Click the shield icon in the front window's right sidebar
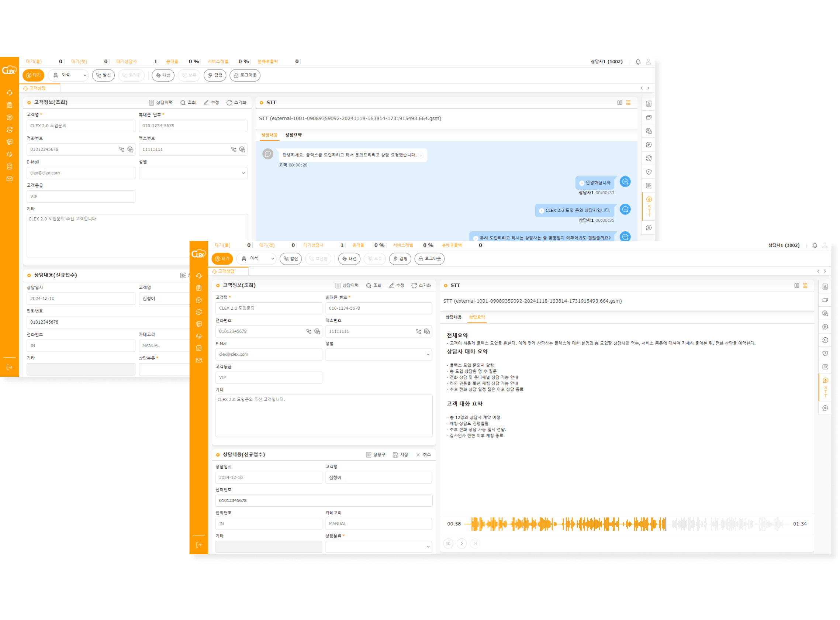Image resolution: width=840 pixels, height=620 pixels. tap(825, 354)
